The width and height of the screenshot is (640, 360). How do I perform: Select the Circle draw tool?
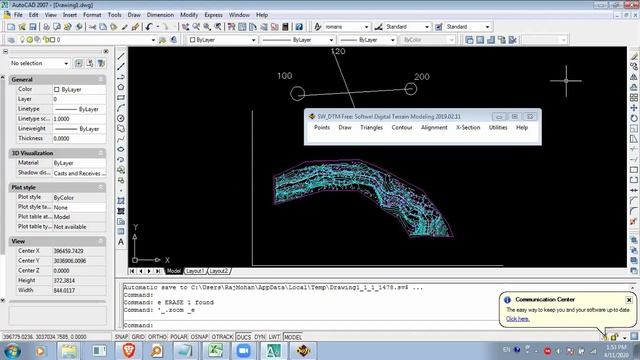point(121,118)
